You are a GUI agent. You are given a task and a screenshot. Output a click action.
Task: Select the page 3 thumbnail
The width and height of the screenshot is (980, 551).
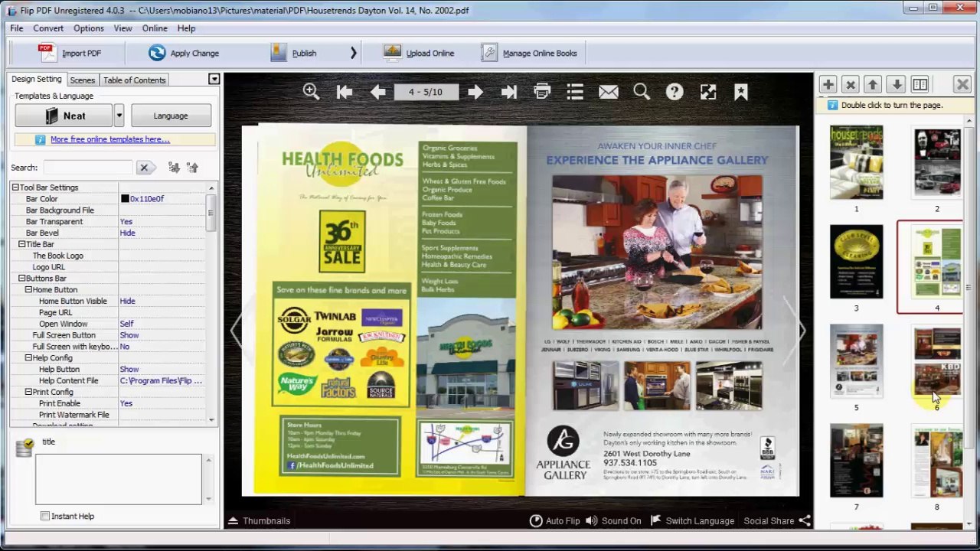coord(856,262)
